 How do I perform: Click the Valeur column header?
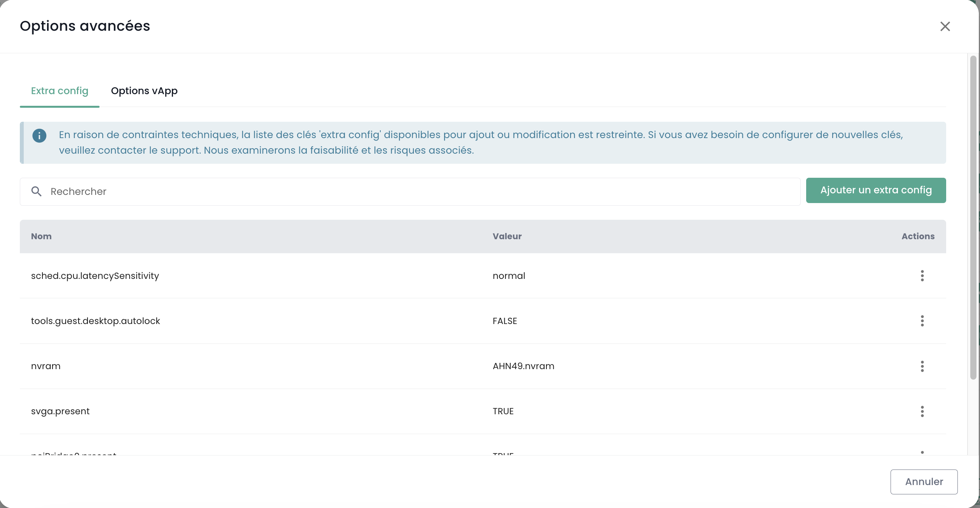point(507,236)
